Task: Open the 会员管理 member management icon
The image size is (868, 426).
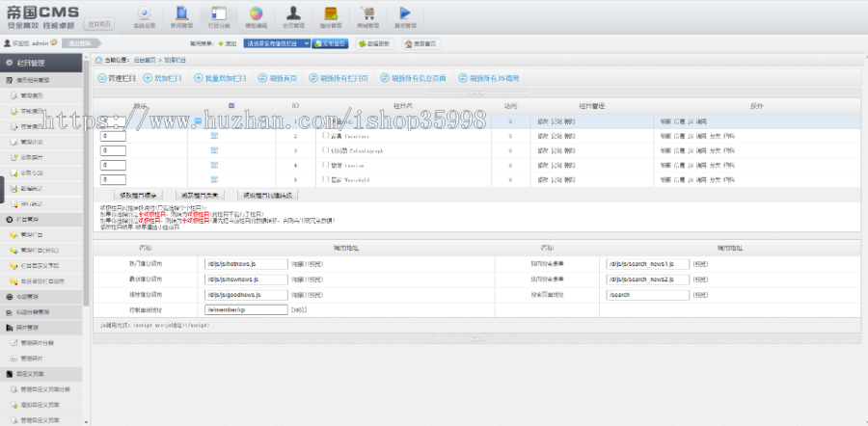Action: tap(293, 15)
